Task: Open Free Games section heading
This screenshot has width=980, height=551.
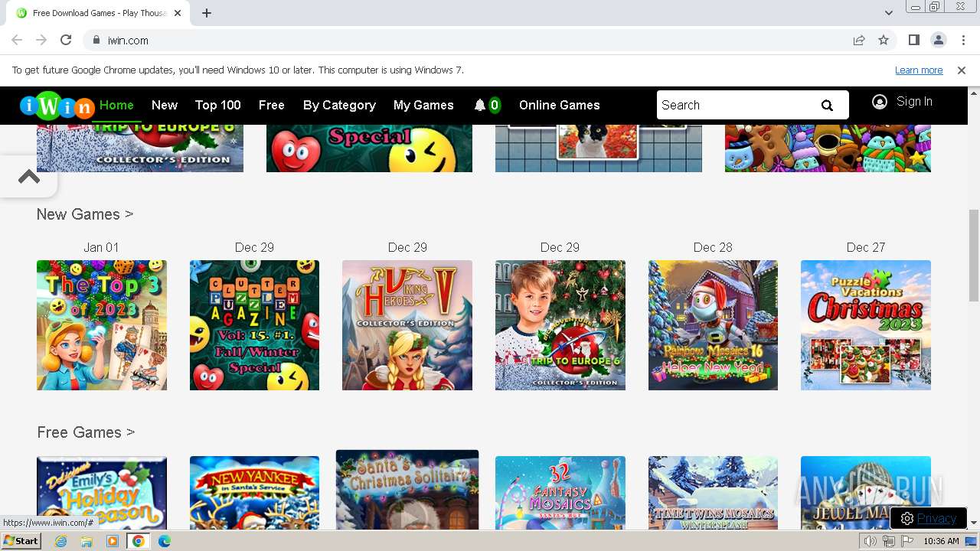Action: click(86, 432)
